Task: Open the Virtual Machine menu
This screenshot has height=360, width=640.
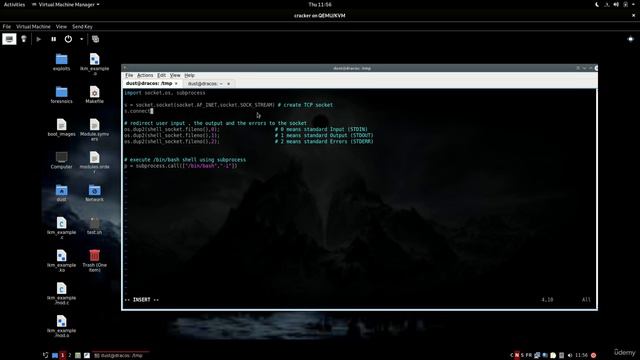Action: pyautogui.click(x=33, y=27)
